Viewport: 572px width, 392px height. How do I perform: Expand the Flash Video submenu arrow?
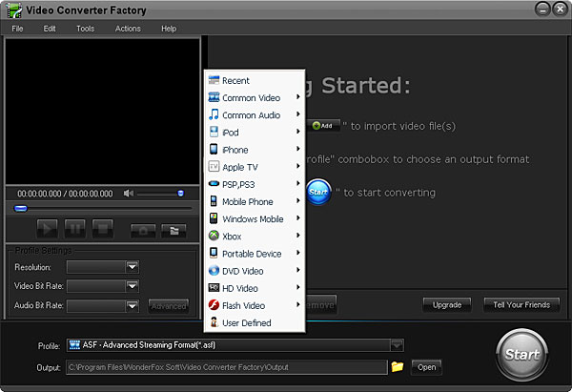point(298,304)
